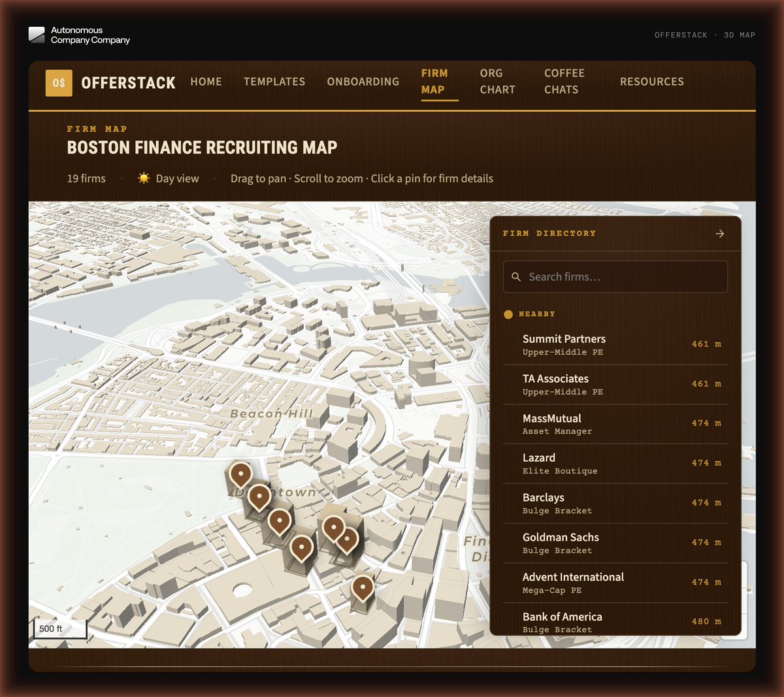The width and height of the screenshot is (784, 697).
Task: Click the magnifier icon in Search firms
Action: pyautogui.click(x=516, y=277)
